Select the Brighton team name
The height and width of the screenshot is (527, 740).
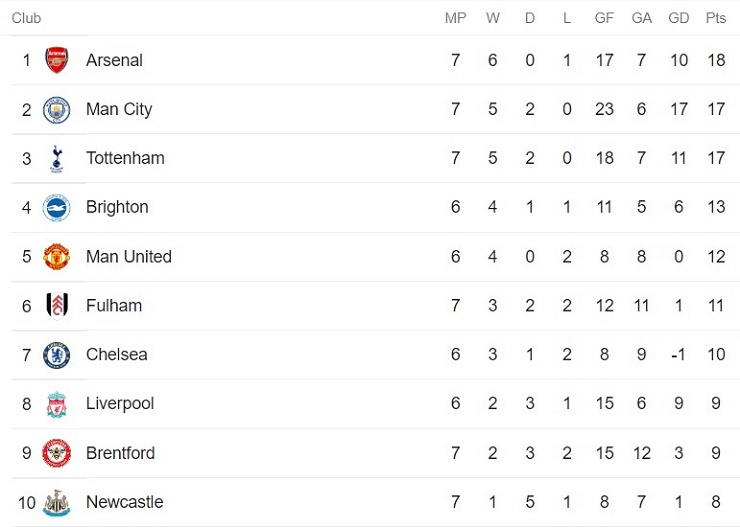point(117,207)
